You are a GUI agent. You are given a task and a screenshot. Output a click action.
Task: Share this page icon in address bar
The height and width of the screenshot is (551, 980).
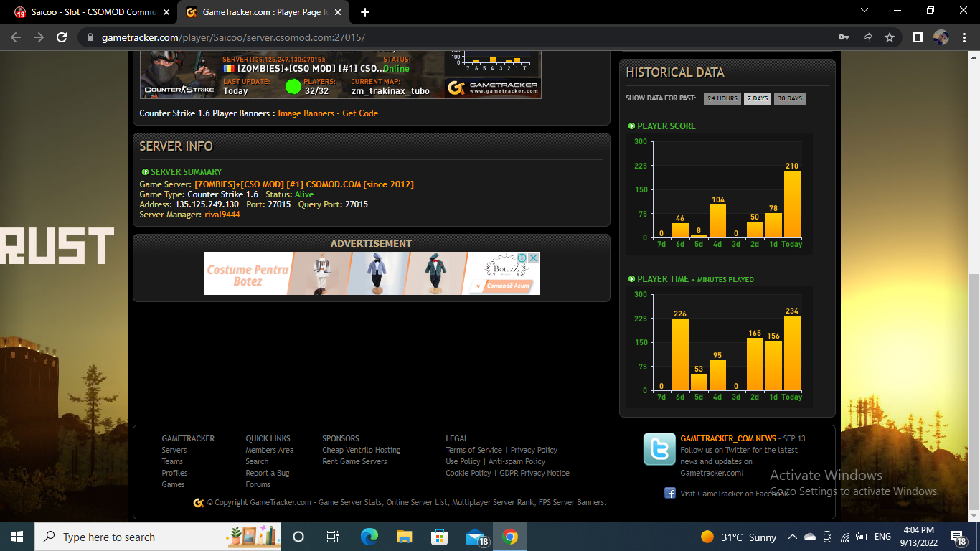pos(867,37)
